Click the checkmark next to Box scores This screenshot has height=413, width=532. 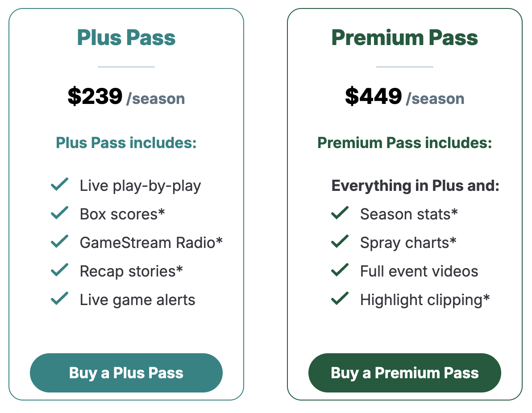click(59, 213)
